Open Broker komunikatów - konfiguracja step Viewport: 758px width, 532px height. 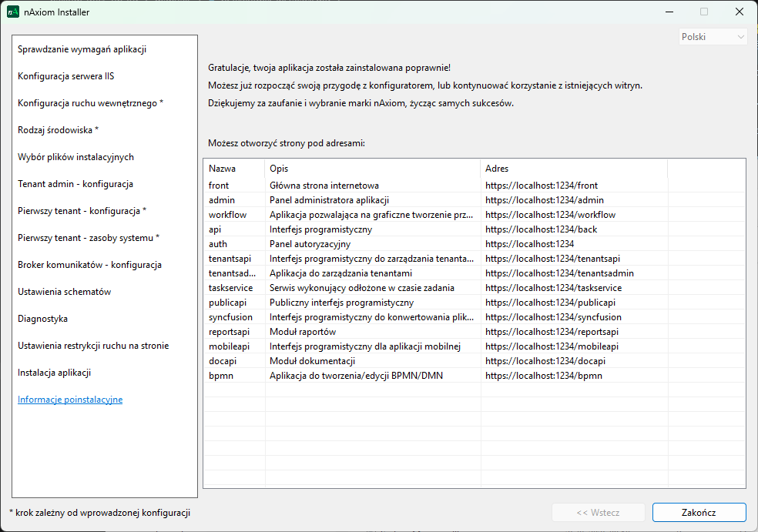90,265
